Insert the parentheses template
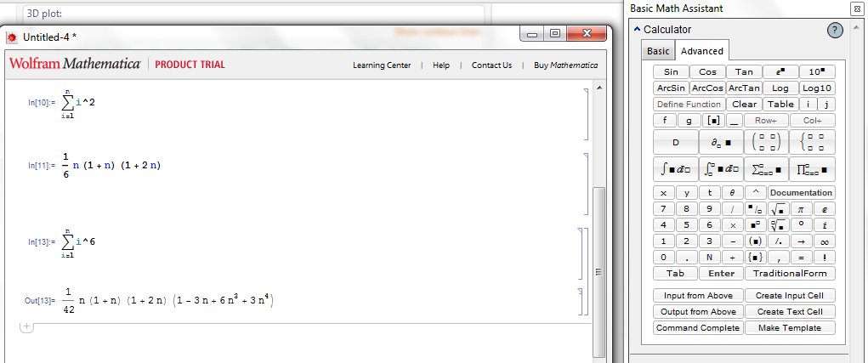This screenshot has width=868, height=363. pos(755,241)
